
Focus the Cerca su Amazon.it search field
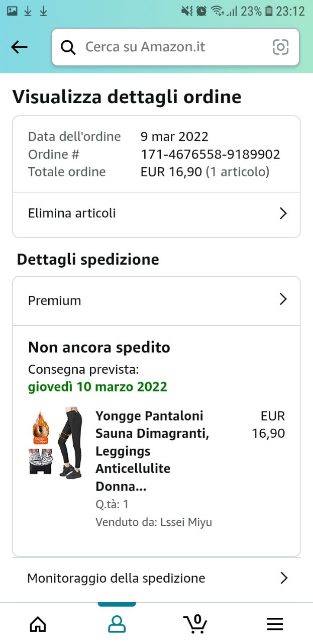tap(171, 47)
